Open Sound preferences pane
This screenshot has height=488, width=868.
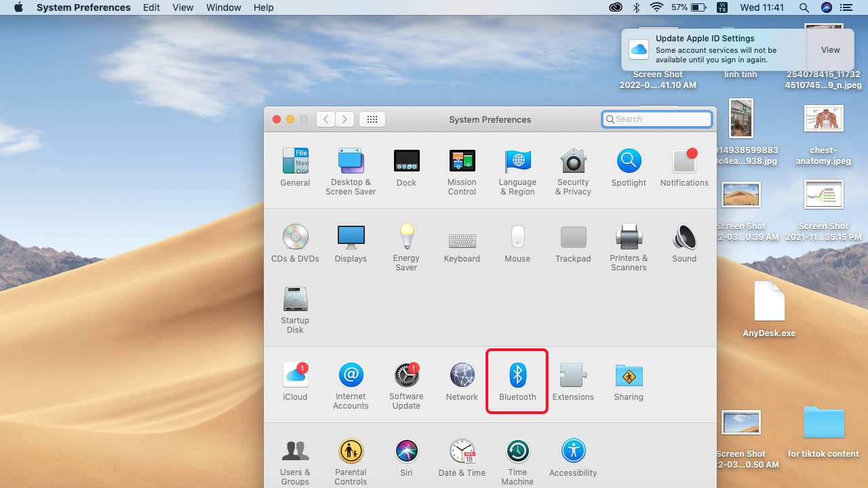pos(684,243)
